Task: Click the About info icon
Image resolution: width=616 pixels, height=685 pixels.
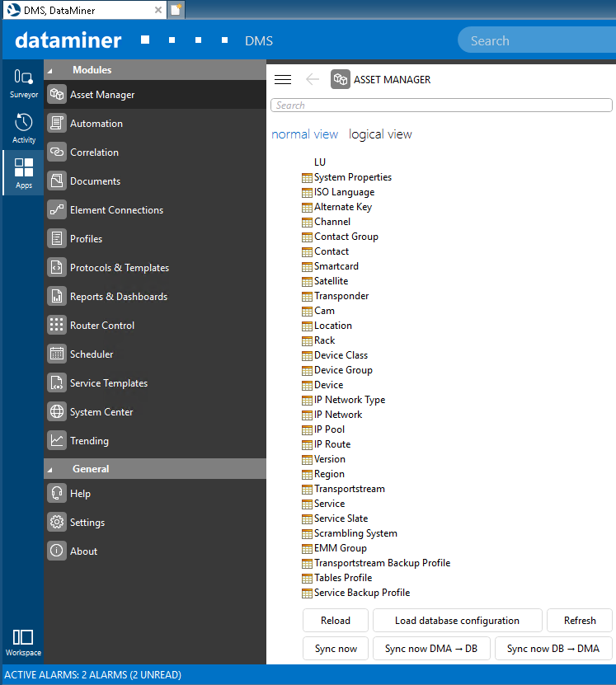Action: [57, 551]
